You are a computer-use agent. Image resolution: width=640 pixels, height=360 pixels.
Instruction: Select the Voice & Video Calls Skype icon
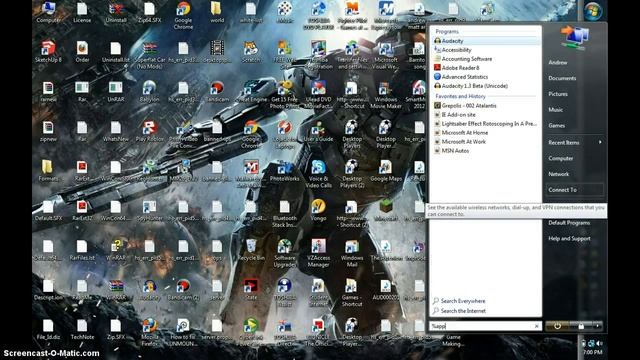(318, 174)
